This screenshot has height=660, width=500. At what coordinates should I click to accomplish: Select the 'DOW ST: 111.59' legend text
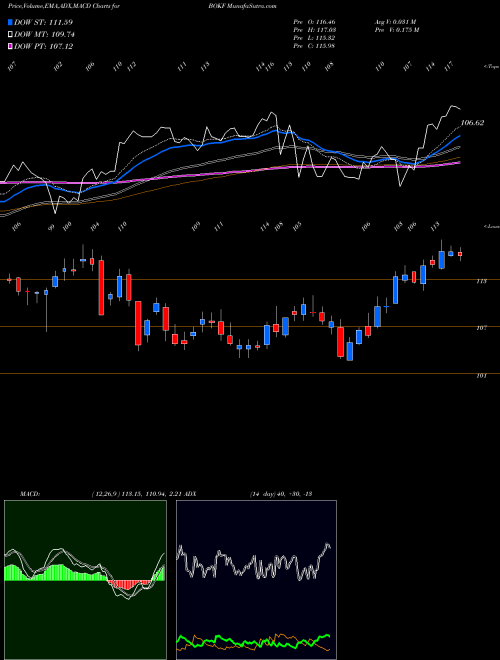(43, 22)
